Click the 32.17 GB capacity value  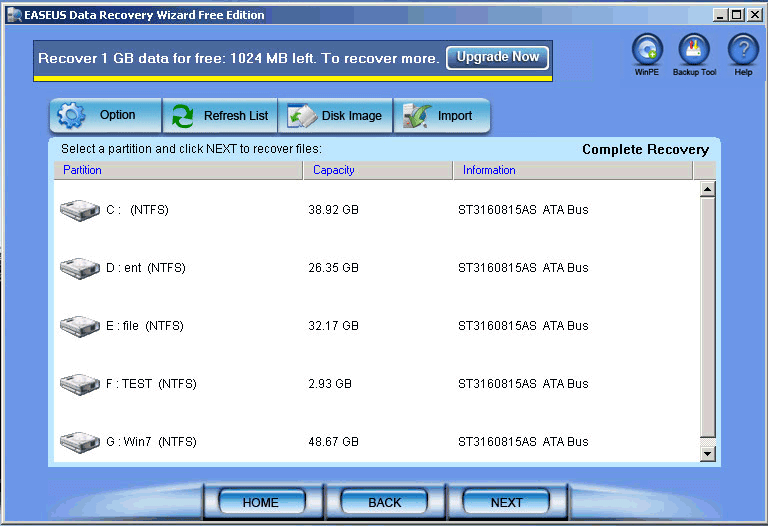334,326
